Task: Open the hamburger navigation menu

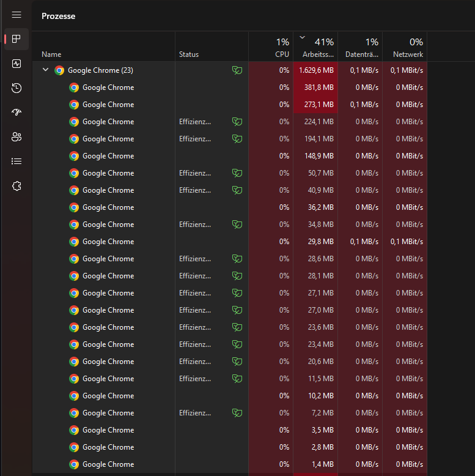Action: pyautogui.click(x=17, y=15)
